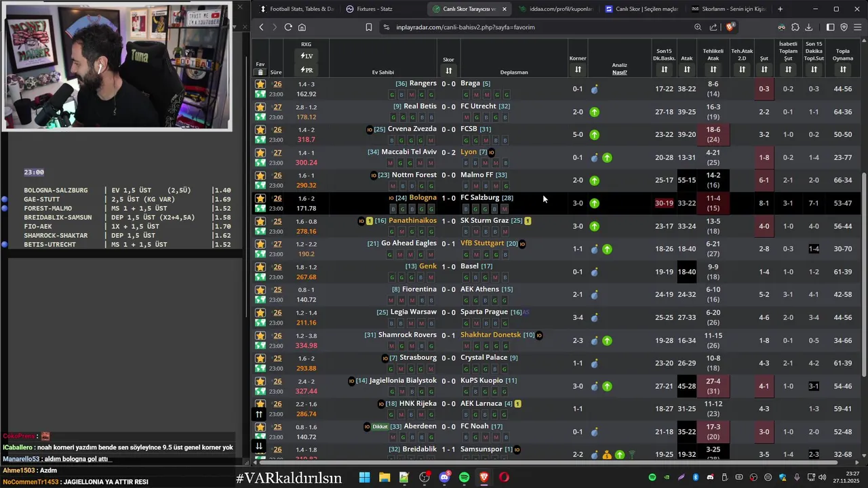The image size is (868, 488).
Task: Open Opera browser from the taskbar
Action: (x=504, y=477)
